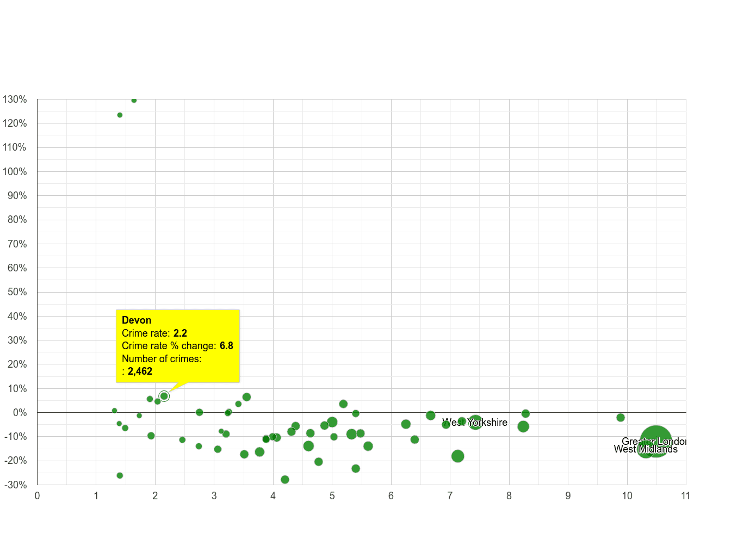Screen dimensions: 756x533
Task: Click the 0% y-axis label
Action: 20,413
